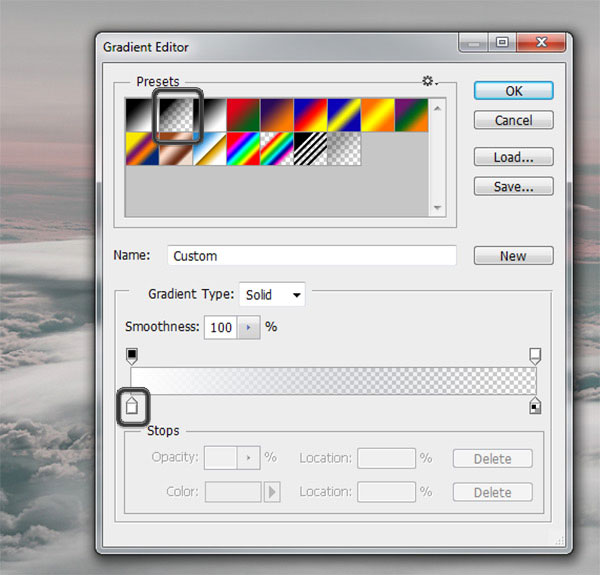Choose the Copper gradient preset
The image size is (600, 575).
point(176,149)
